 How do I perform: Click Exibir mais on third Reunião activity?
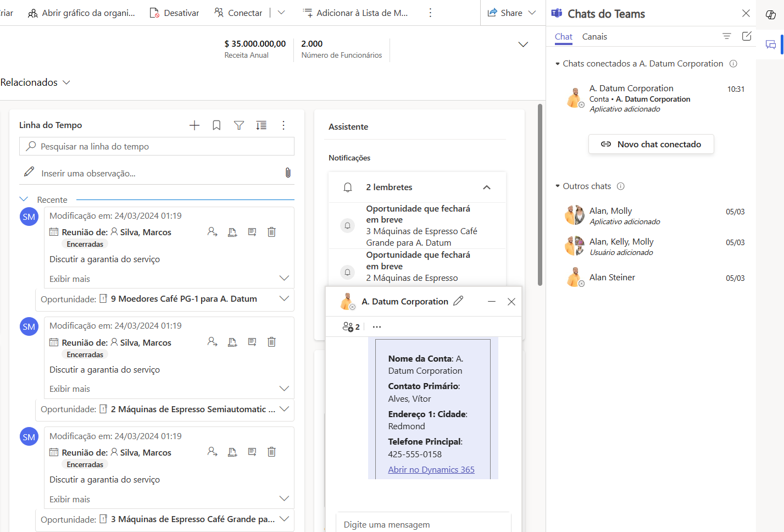pyautogui.click(x=70, y=499)
